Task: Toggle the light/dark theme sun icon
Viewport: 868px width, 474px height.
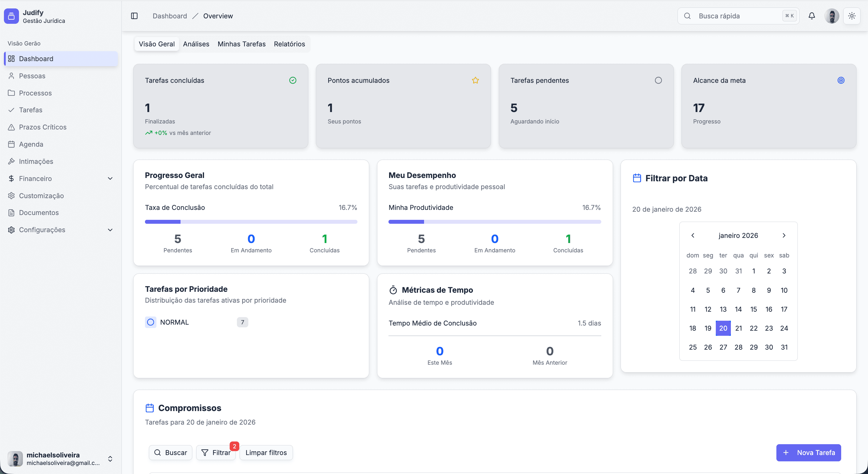Action: [852, 16]
